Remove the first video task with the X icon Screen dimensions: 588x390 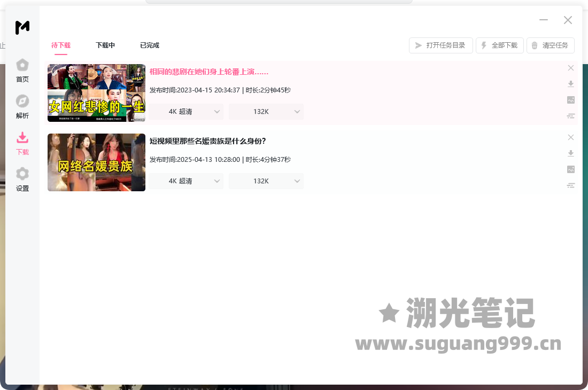click(x=571, y=68)
